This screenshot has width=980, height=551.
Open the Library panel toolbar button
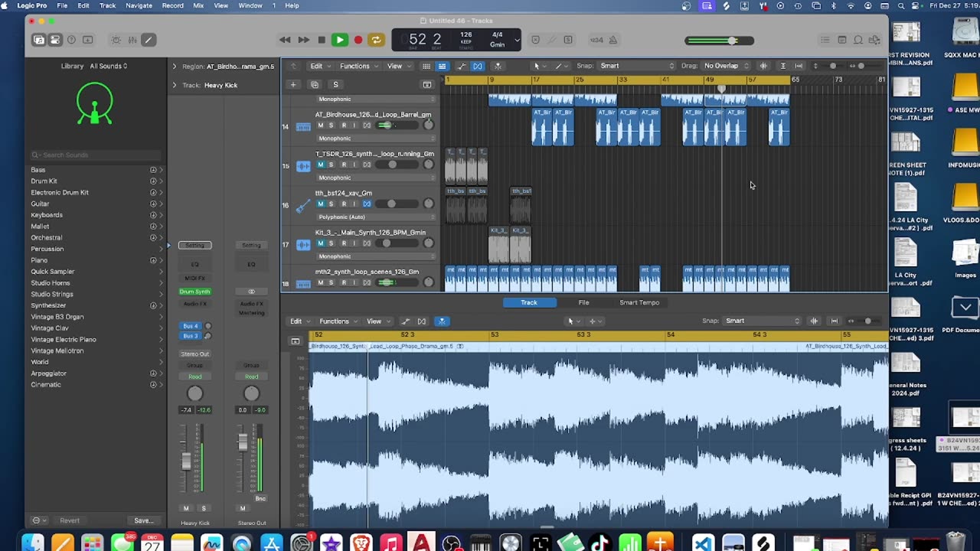[x=39, y=40]
